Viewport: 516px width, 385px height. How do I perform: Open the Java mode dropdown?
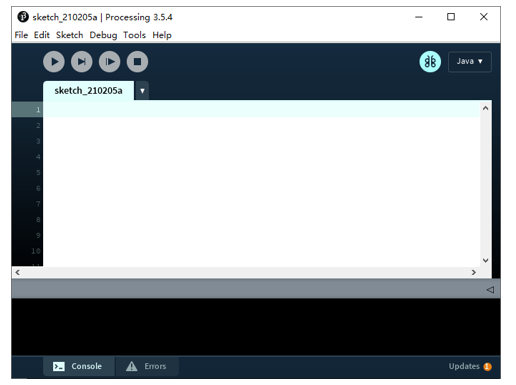click(x=470, y=62)
